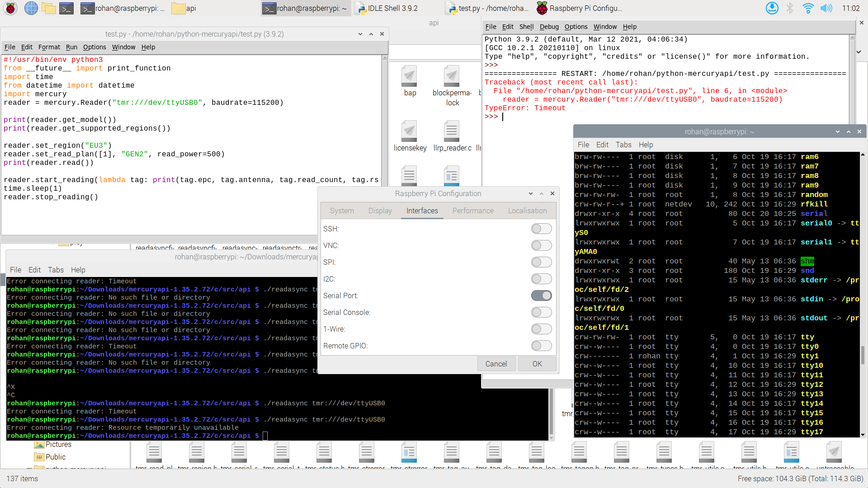Disable the Serial Port toggle
Image resolution: width=868 pixels, height=488 pixels.
[541, 296]
